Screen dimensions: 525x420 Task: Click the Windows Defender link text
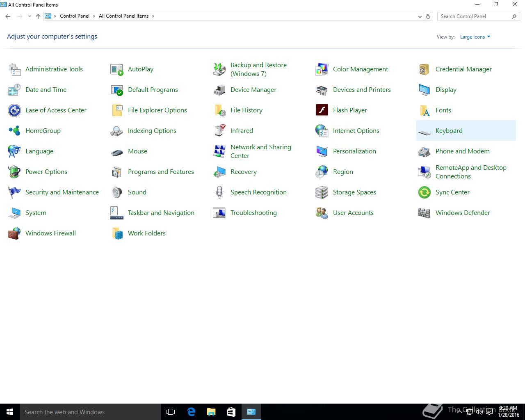463,213
